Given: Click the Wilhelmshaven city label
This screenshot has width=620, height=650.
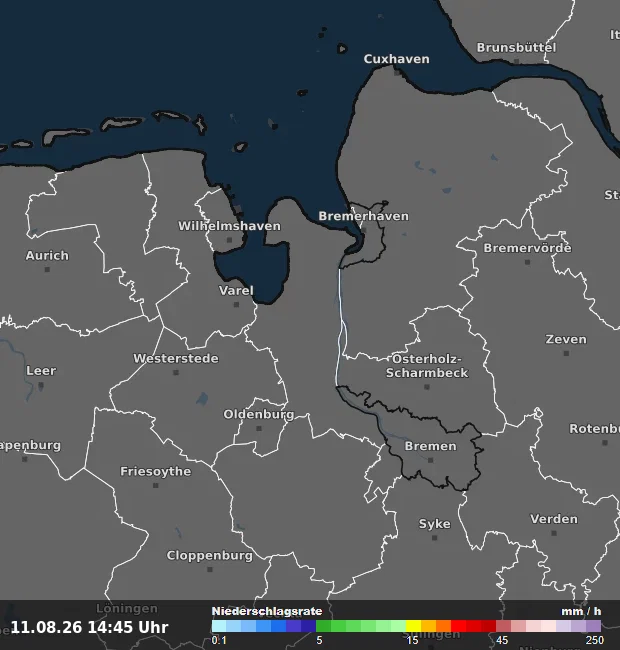Looking at the screenshot, I should coord(229,226).
